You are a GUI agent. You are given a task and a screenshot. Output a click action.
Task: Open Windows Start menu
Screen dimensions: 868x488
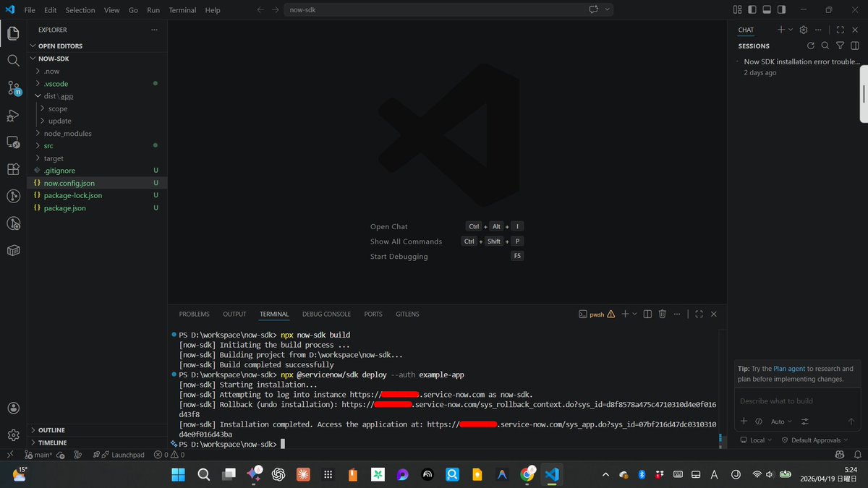tap(178, 474)
